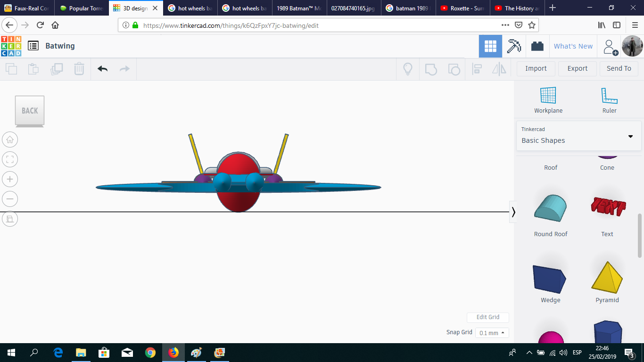
Task: Toggle the Firefox sidebar
Action: pos(617,25)
